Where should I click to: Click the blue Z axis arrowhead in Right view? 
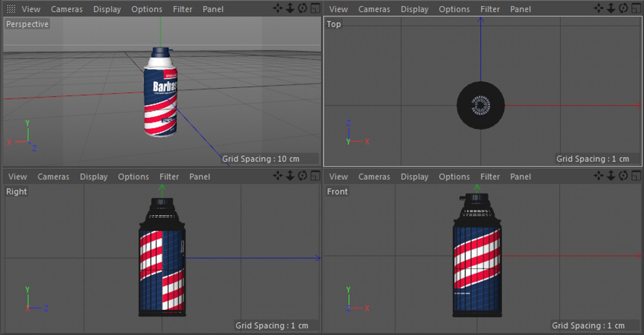point(318,258)
